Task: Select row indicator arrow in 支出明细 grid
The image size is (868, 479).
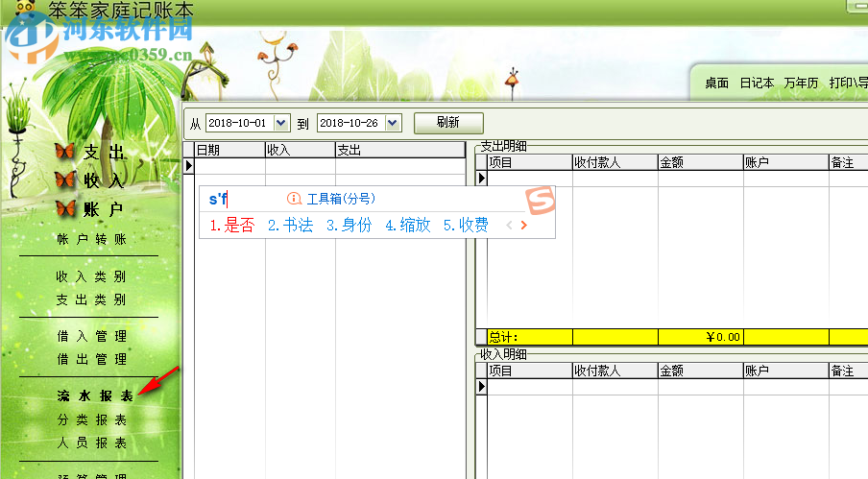Action: coord(482,179)
